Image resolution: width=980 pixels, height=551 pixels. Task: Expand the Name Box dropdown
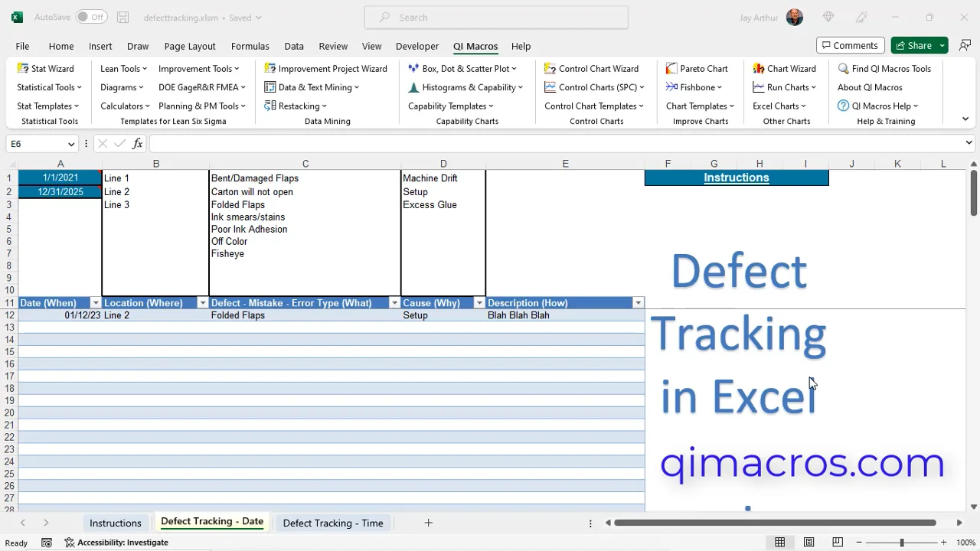pyautogui.click(x=71, y=144)
